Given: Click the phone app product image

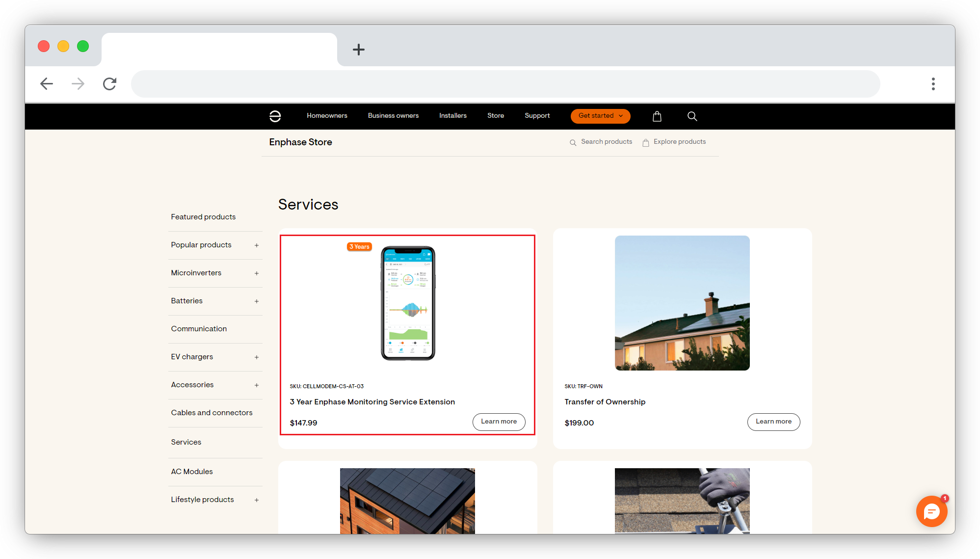Looking at the screenshot, I should (408, 303).
